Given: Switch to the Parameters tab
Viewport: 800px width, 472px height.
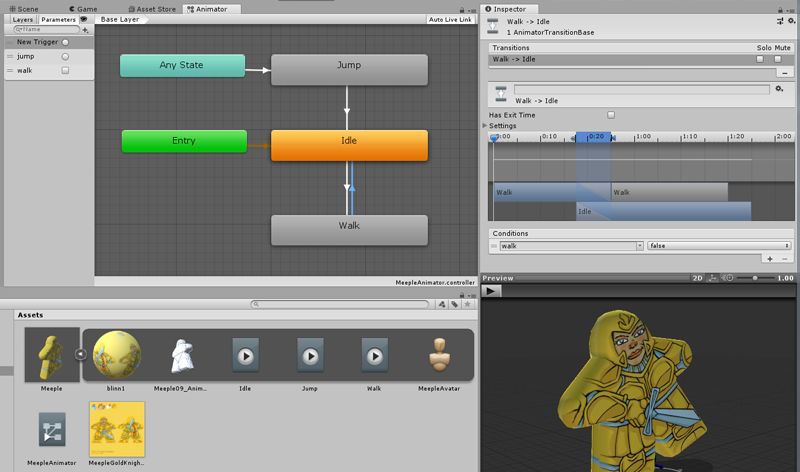Looking at the screenshot, I should (x=58, y=19).
